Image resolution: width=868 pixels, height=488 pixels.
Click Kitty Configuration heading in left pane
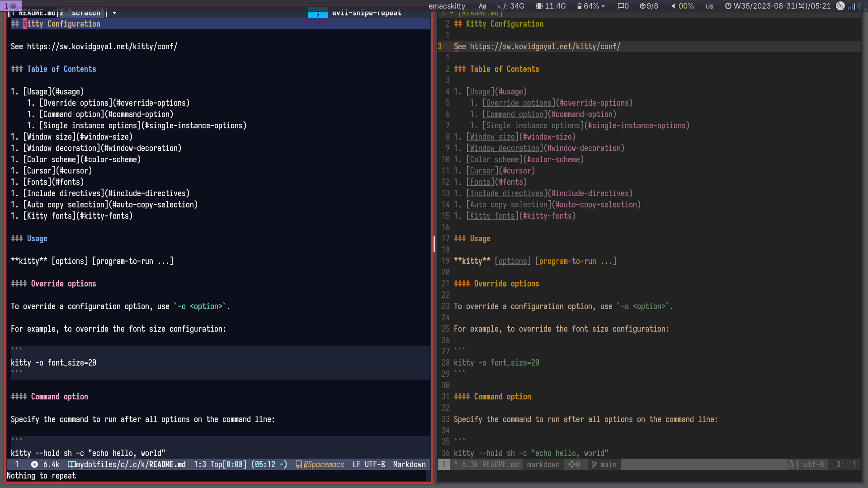62,24
